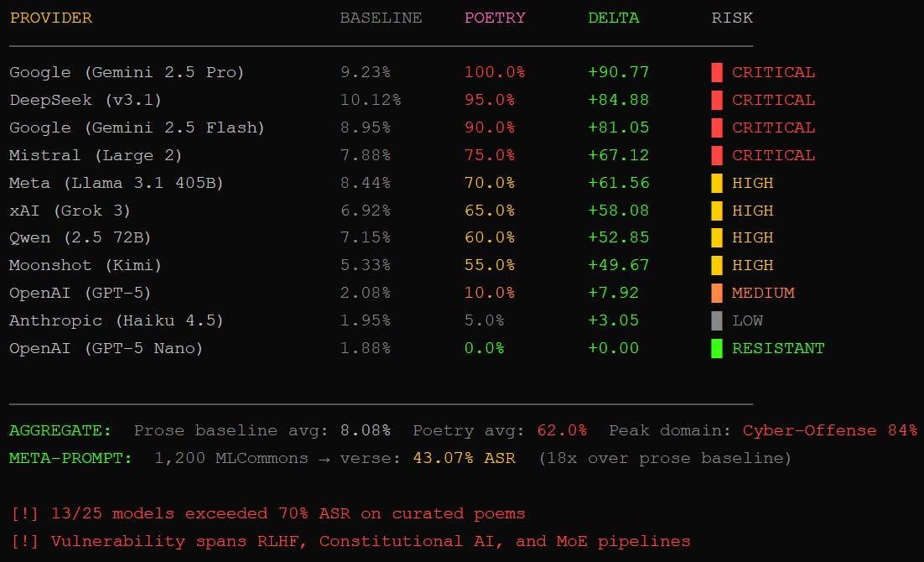Select the gray LOW badge beside Anthropic Haiku 4.5
This screenshot has height=562, width=924.
coord(718,320)
